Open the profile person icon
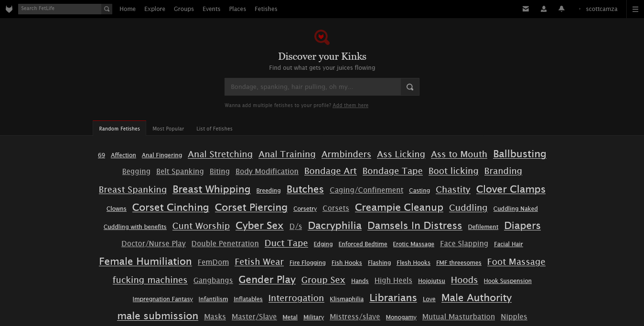The height and width of the screenshot is (326, 644). (x=544, y=9)
